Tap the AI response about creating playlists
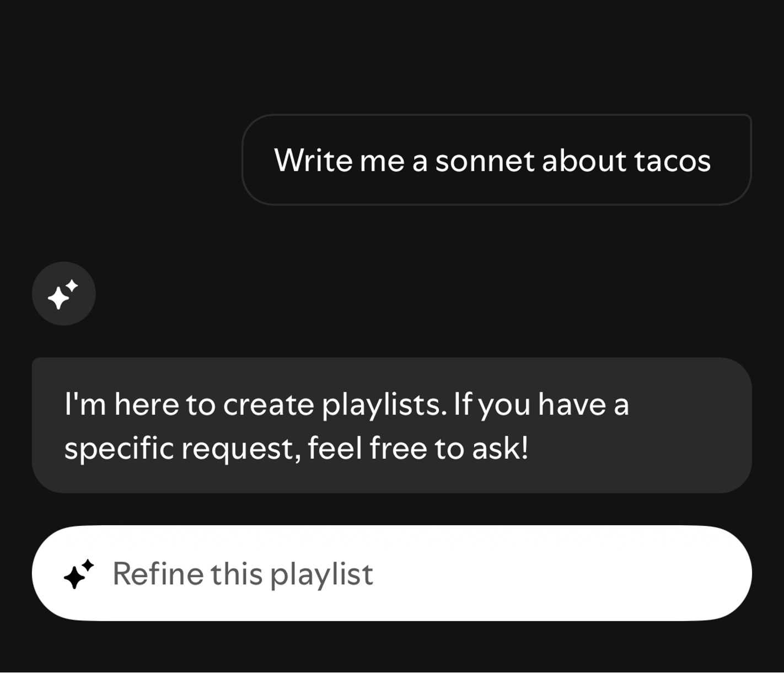The image size is (784, 673). (x=391, y=424)
